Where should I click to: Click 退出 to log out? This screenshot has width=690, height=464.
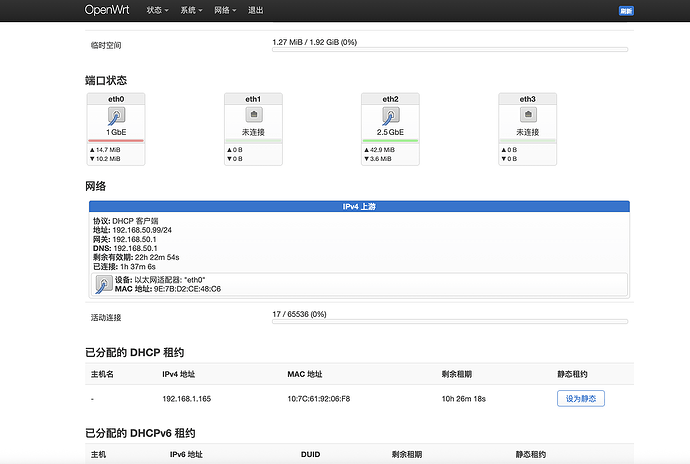pos(257,10)
